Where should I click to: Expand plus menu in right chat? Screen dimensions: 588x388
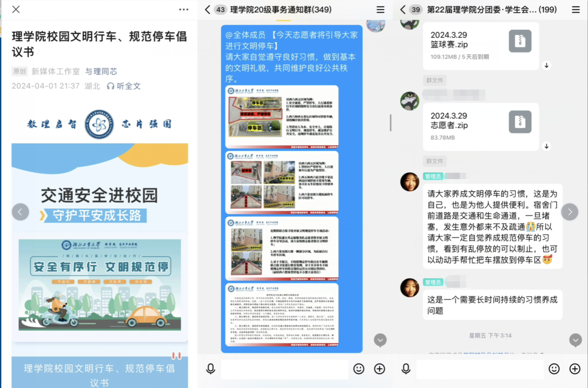click(x=575, y=369)
